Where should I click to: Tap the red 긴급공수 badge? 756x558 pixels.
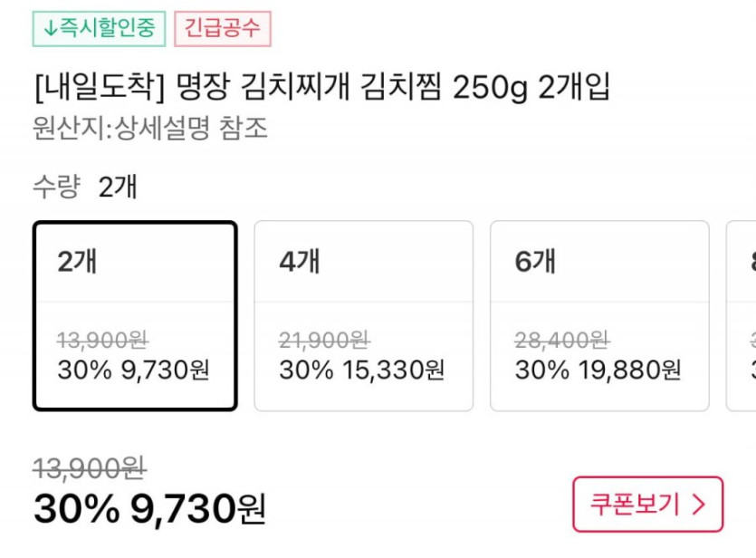[223, 28]
